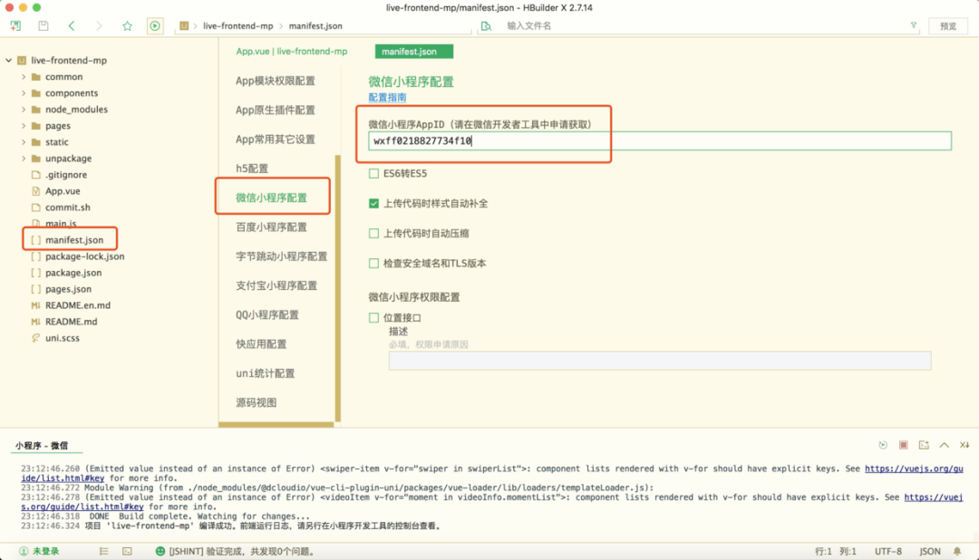Click the App.vue file icon

[36, 191]
